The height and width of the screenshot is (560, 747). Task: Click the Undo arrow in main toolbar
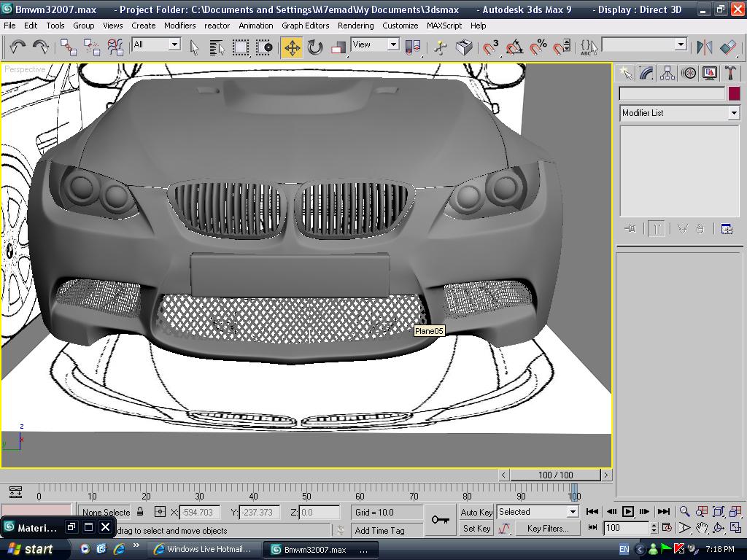click(18, 47)
